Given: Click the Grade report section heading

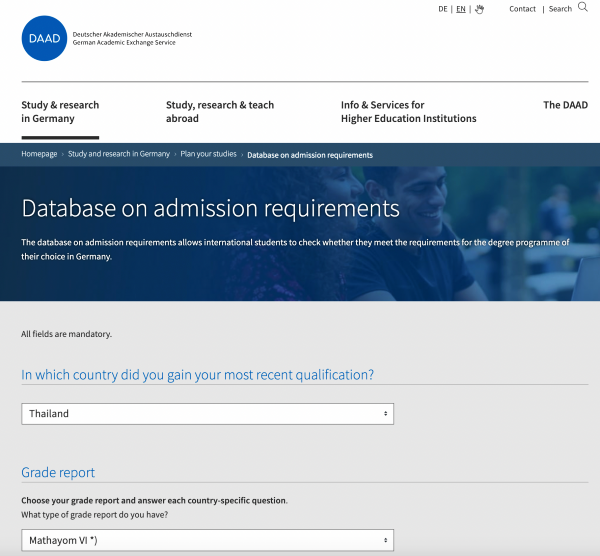Looking at the screenshot, I should point(58,472).
